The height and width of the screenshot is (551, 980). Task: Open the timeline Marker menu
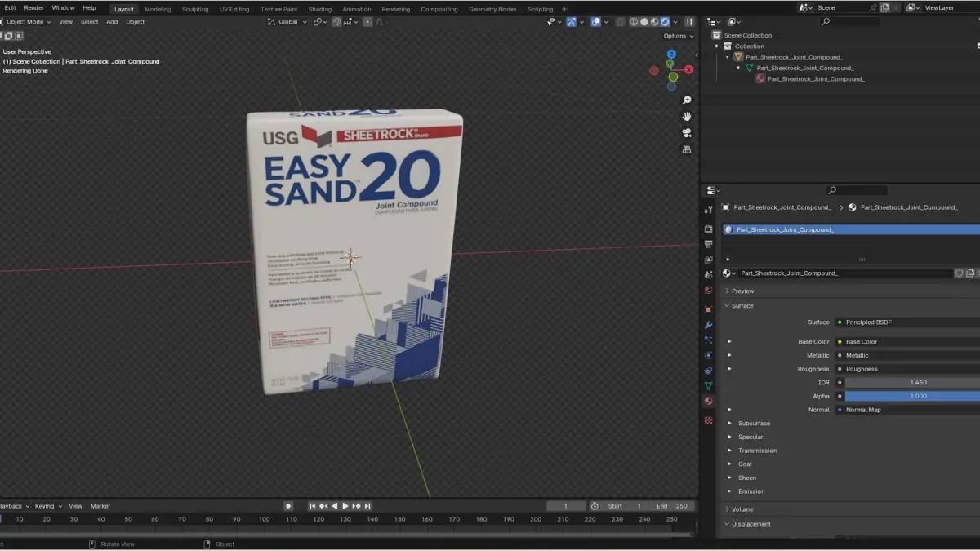pos(100,506)
